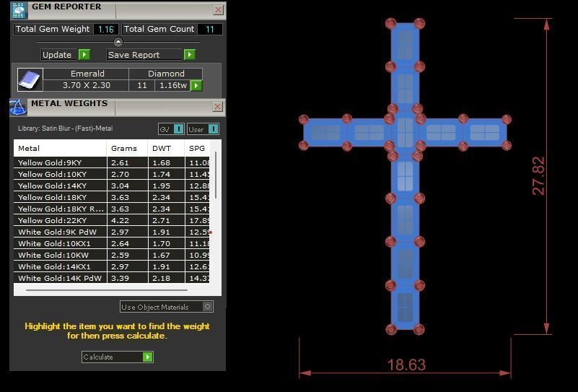Click the DWT column header

(x=166, y=148)
